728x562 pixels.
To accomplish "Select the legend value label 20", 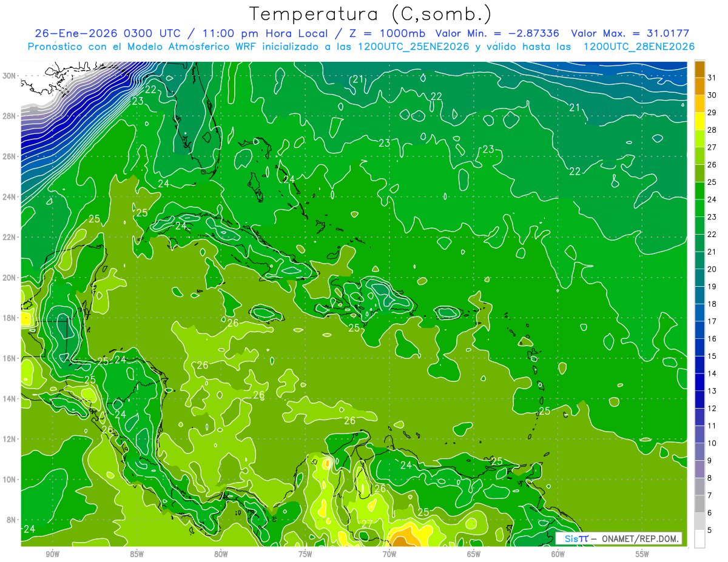I will point(712,269).
